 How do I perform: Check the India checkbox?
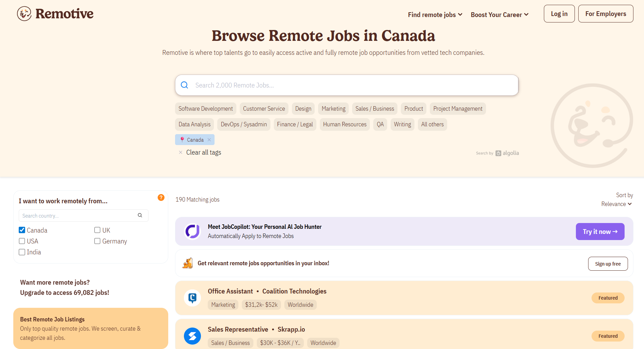pyautogui.click(x=22, y=252)
